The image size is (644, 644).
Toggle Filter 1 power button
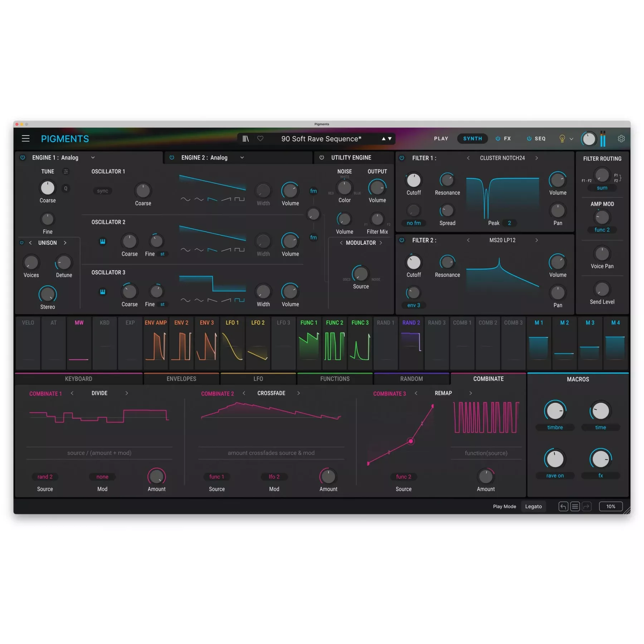click(402, 158)
